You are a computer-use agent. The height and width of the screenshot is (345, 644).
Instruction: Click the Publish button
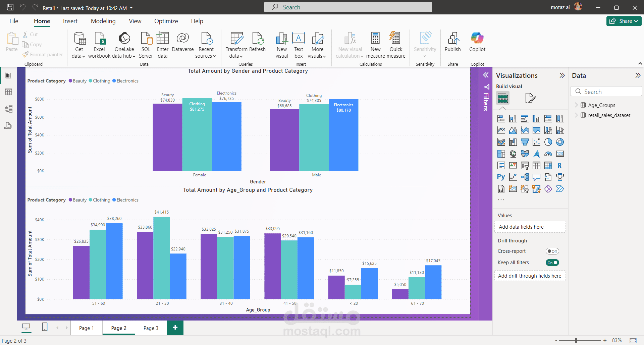point(453,42)
